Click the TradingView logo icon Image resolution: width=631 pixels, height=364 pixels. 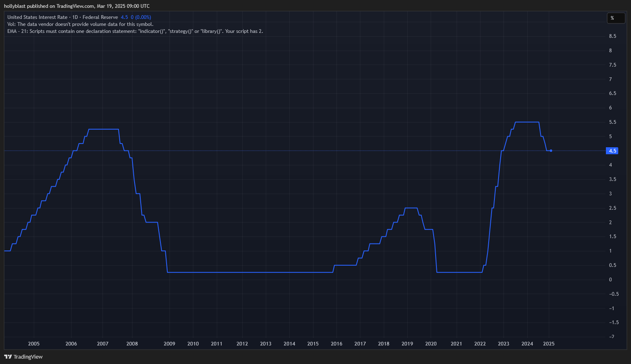click(x=8, y=357)
